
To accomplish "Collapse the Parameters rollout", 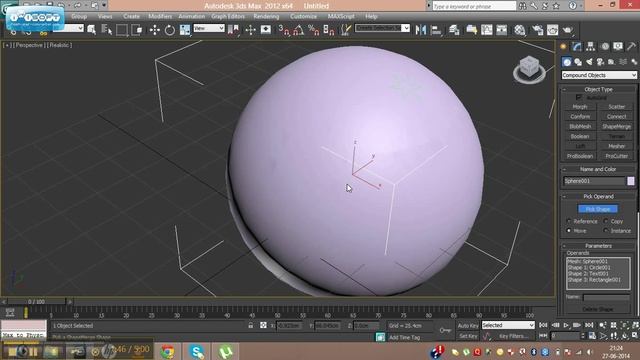I will tap(598, 246).
